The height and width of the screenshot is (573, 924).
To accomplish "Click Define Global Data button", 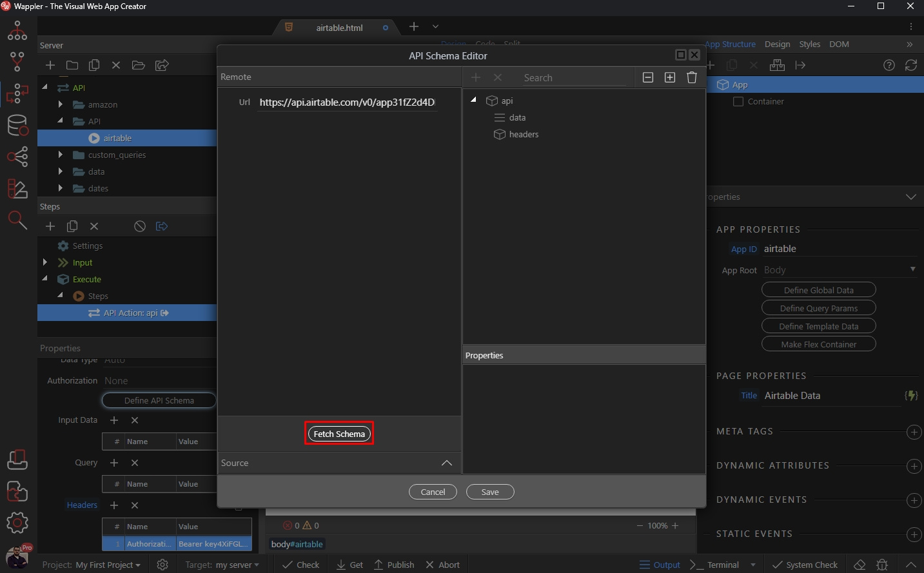I will (819, 290).
